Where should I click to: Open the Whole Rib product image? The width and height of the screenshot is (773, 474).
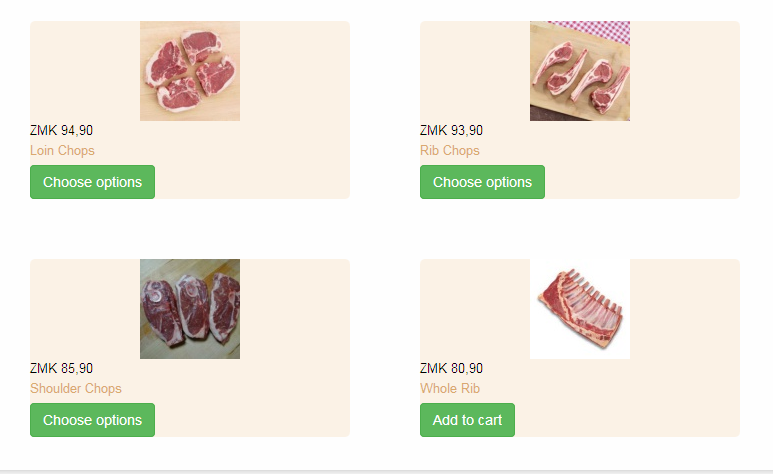click(x=580, y=309)
